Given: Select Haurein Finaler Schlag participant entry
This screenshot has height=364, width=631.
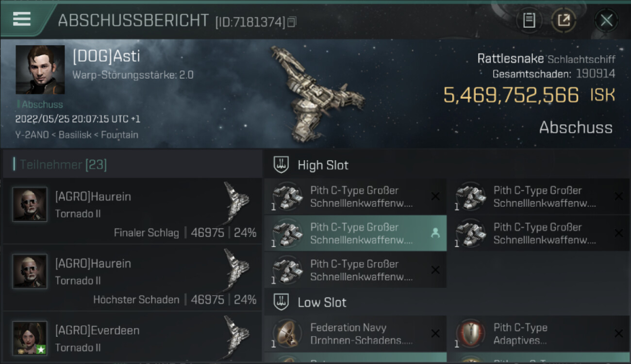Looking at the screenshot, I should pyautogui.click(x=133, y=211).
